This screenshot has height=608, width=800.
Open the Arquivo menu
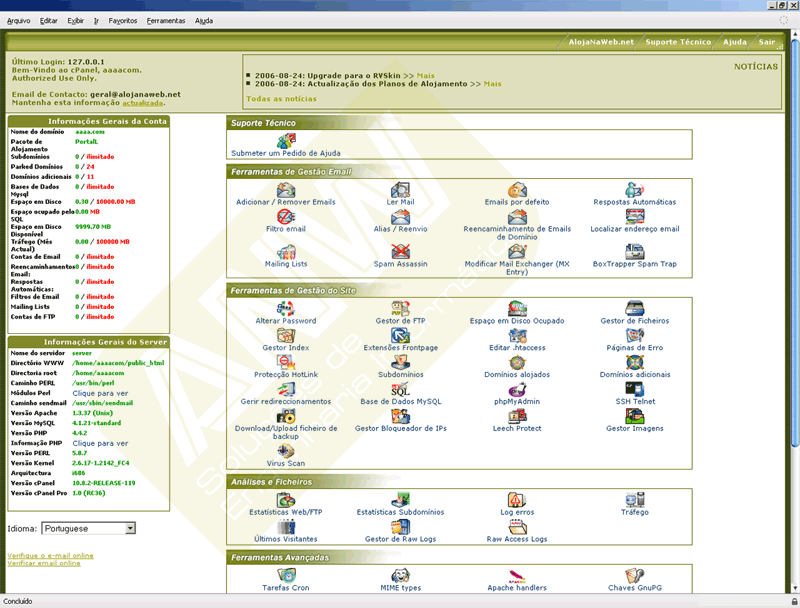pos(18,21)
